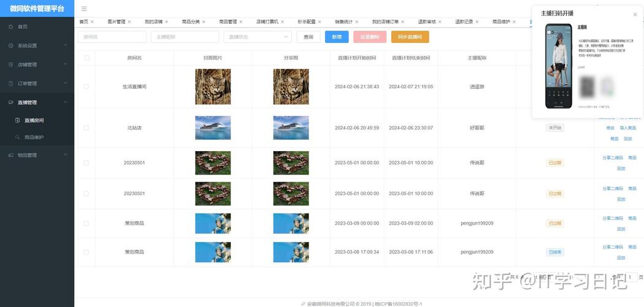
Task: Switch to the 图片管理 tab
Action: [117, 21]
